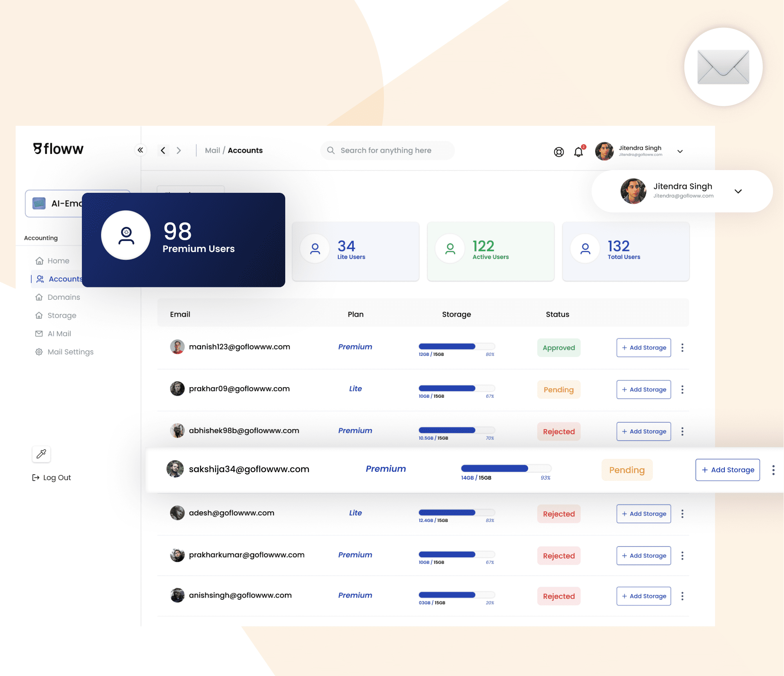Focus the Search for anything field
This screenshot has width=784, height=676.
tap(387, 150)
